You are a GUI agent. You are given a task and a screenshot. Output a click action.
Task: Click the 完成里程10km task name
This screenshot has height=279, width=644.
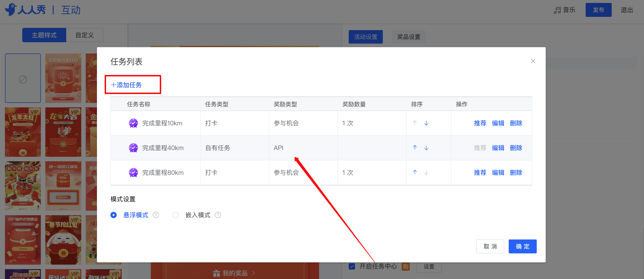(x=162, y=123)
